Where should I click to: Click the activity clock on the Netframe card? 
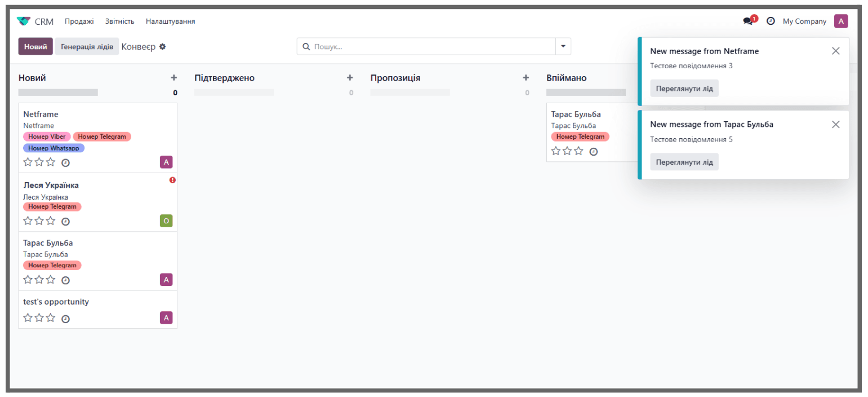[65, 163]
